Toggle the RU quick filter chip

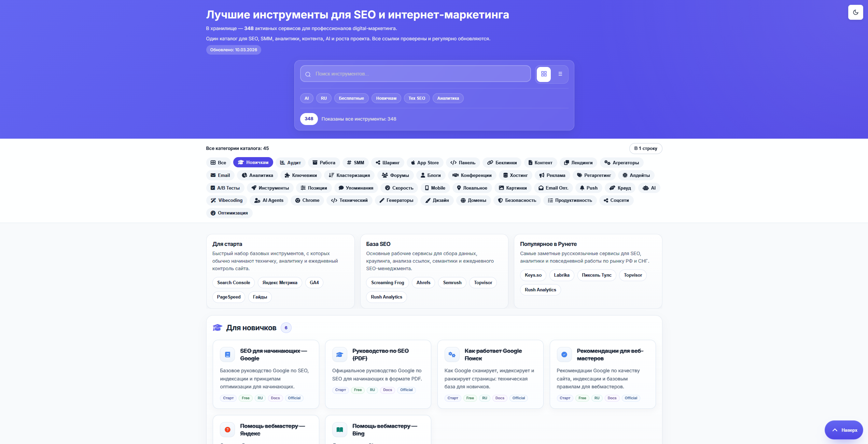(324, 98)
